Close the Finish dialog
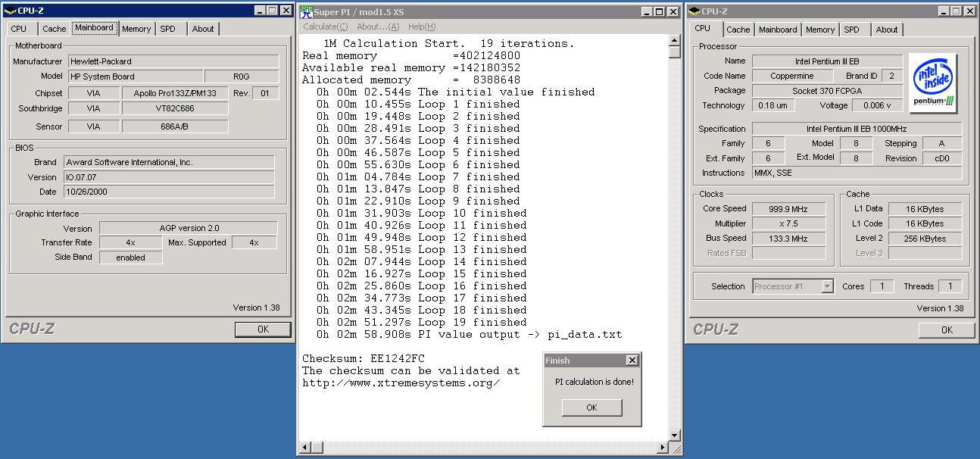980x459 pixels. tap(632, 361)
